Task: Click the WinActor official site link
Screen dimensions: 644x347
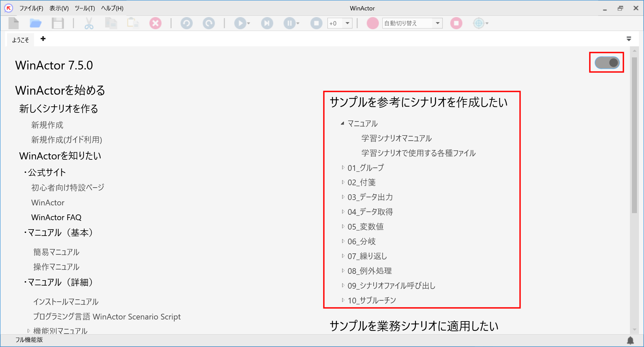Action: point(48,203)
